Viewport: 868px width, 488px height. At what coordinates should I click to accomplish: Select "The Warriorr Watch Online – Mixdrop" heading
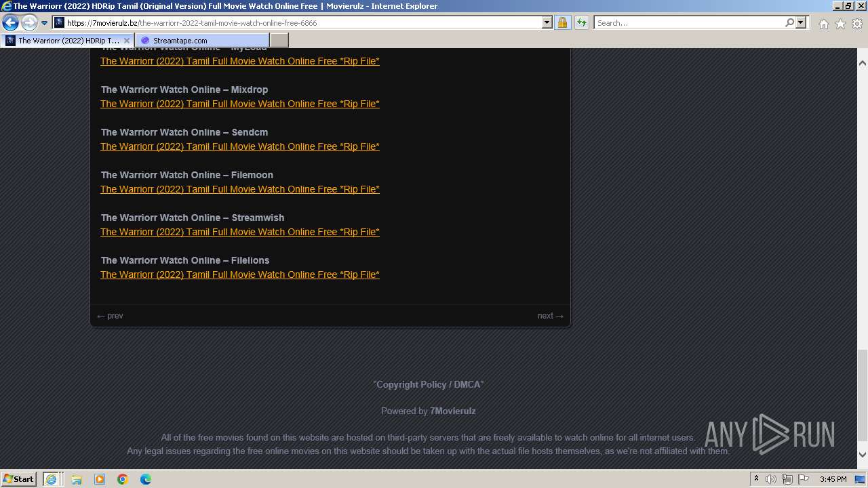click(184, 89)
